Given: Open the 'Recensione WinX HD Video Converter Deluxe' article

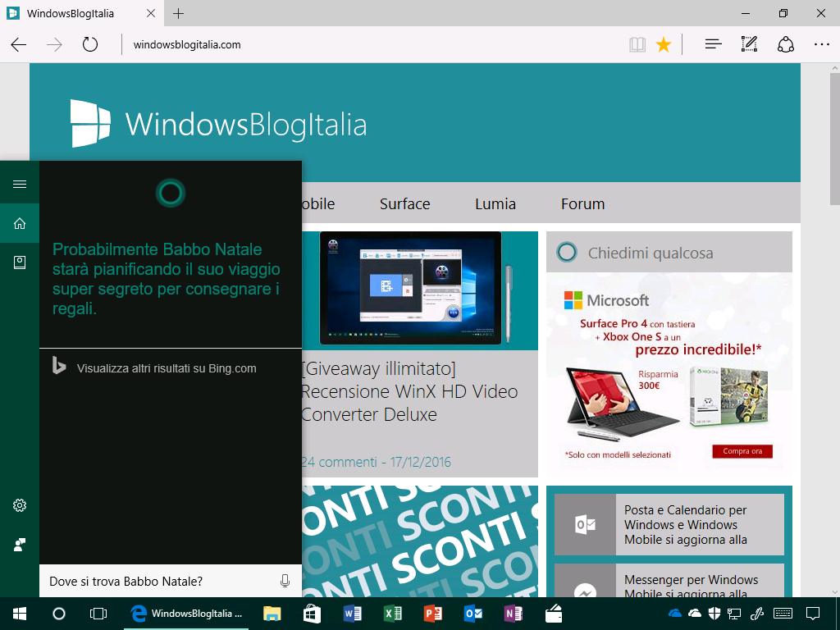Looking at the screenshot, I should click(410, 391).
